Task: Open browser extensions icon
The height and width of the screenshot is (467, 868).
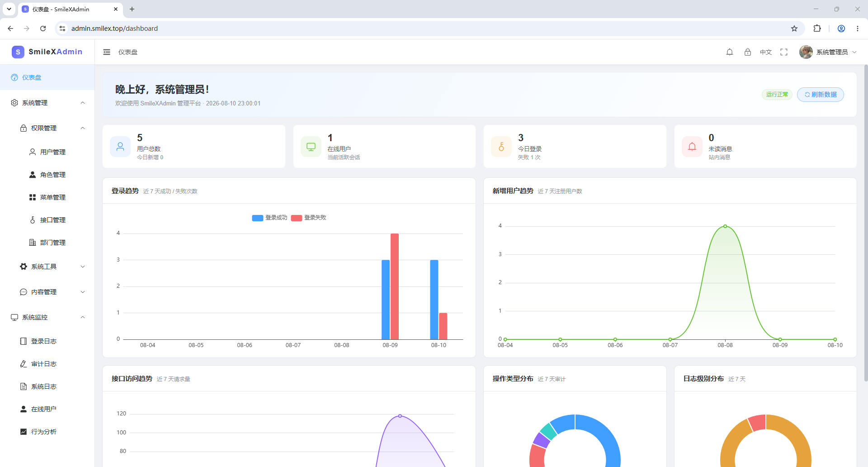Action: pyautogui.click(x=817, y=29)
